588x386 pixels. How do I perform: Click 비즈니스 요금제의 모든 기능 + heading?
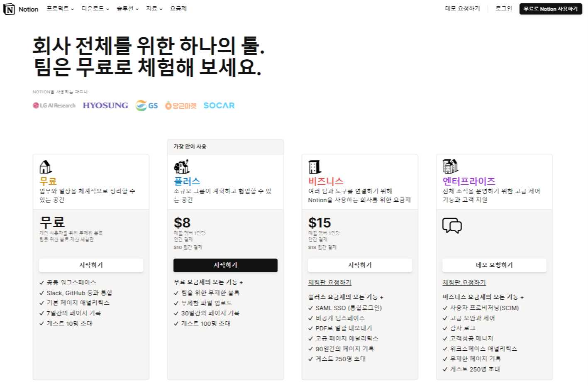click(x=483, y=297)
